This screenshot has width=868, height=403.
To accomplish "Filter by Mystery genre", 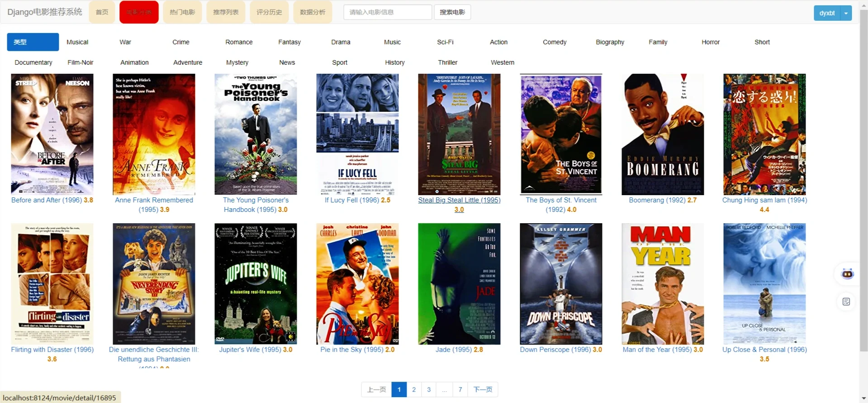I will click(237, 62).
